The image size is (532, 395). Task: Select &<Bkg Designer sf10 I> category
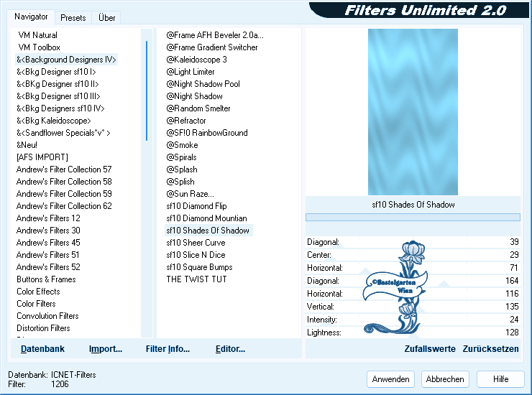(x=56, y=72)
